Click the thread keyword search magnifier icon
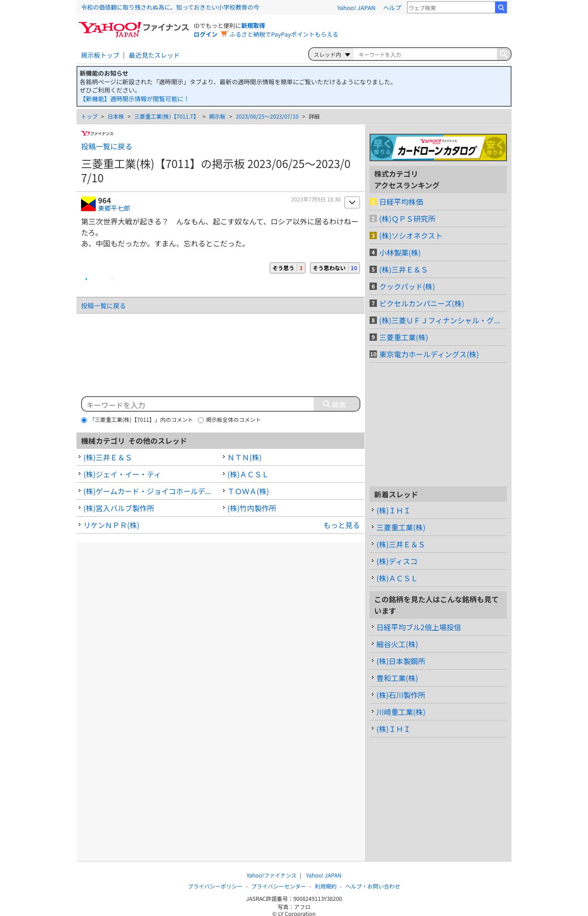Screen dimensions: 588x916 503,54
